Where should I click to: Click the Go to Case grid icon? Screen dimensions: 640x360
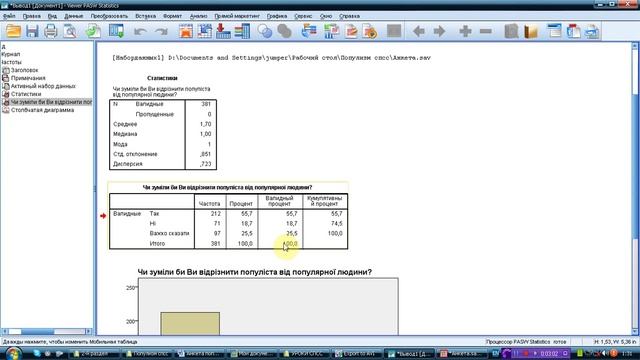[x=204, y=31]
